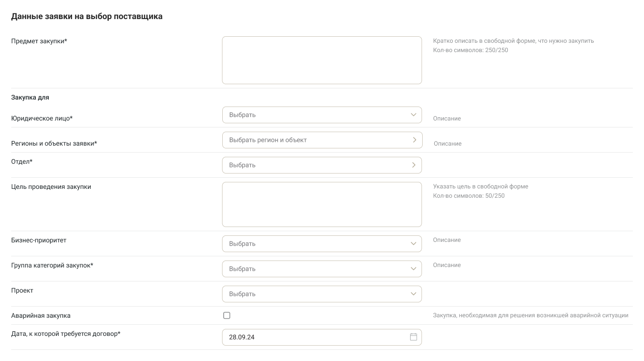The image size is (644, 361).
Task: Click the Группа категорий закупок* label
Action: pos(52,265)
